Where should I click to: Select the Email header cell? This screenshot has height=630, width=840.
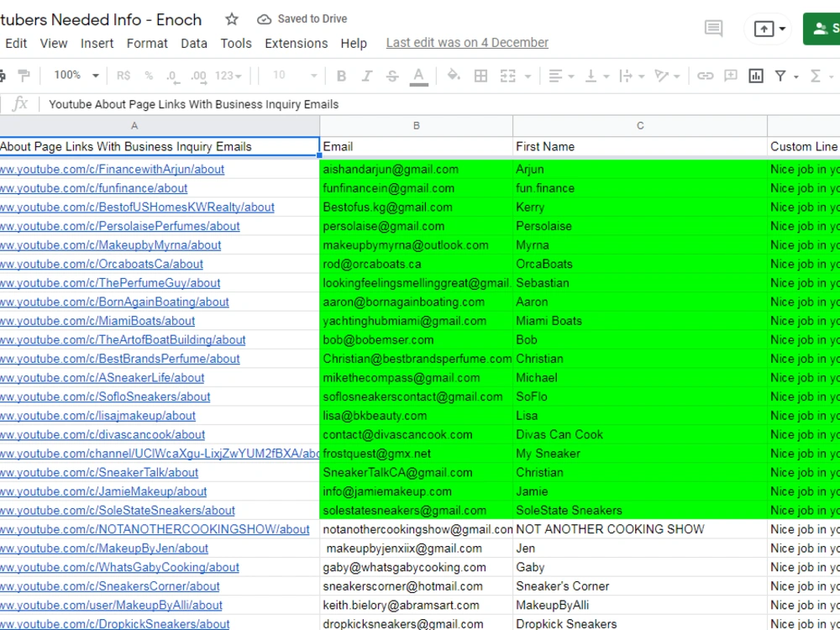417,147
